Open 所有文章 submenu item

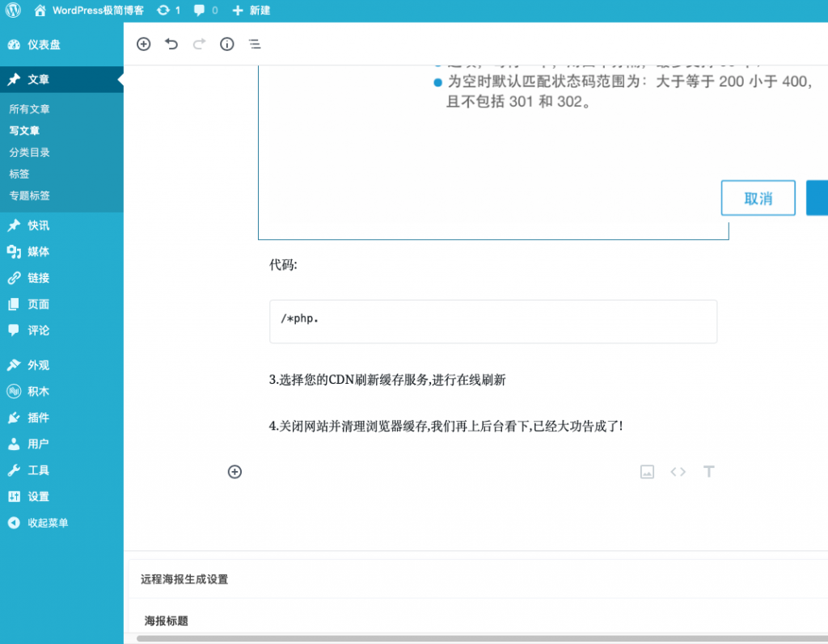coord(30,109)
